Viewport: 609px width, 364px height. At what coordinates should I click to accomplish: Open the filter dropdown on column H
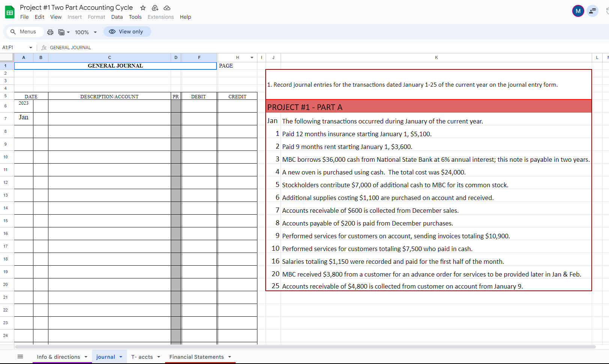pos(252,57)
